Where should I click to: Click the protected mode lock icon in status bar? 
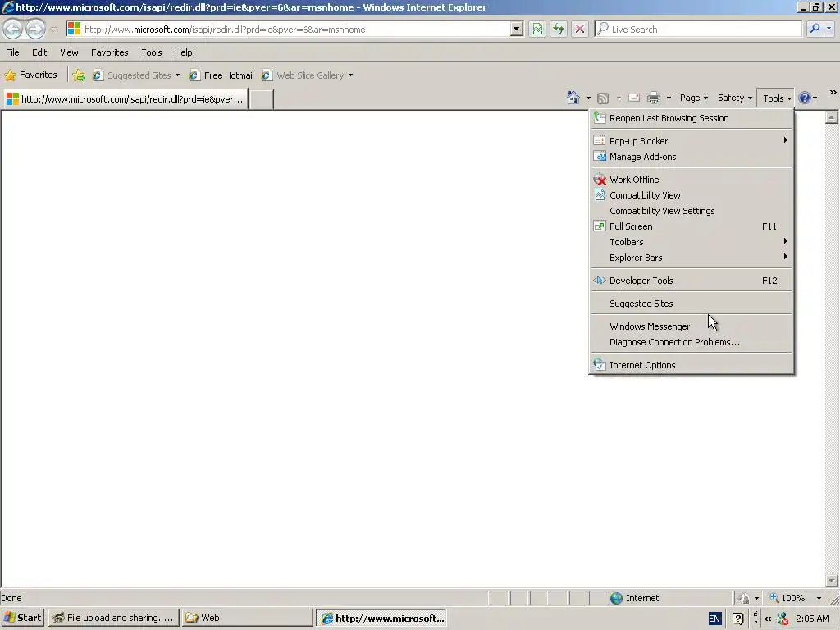click(743, 598)
